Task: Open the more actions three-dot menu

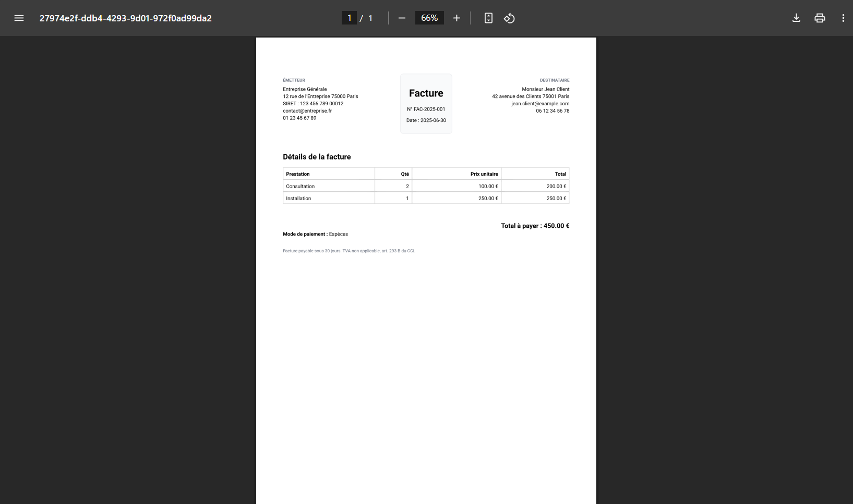Action: [x=843, y=18]
